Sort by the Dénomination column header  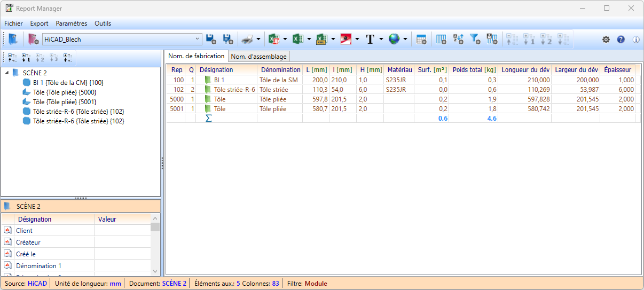279,69
